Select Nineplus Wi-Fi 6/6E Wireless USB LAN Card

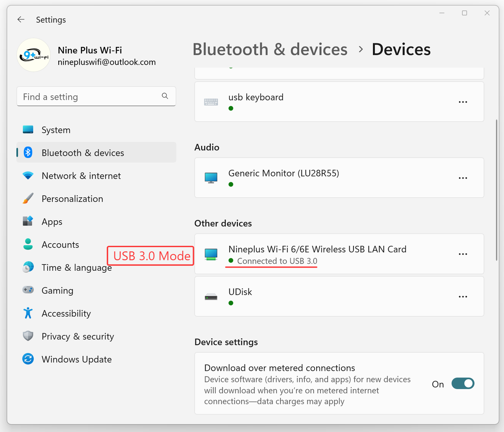point(317,250)
